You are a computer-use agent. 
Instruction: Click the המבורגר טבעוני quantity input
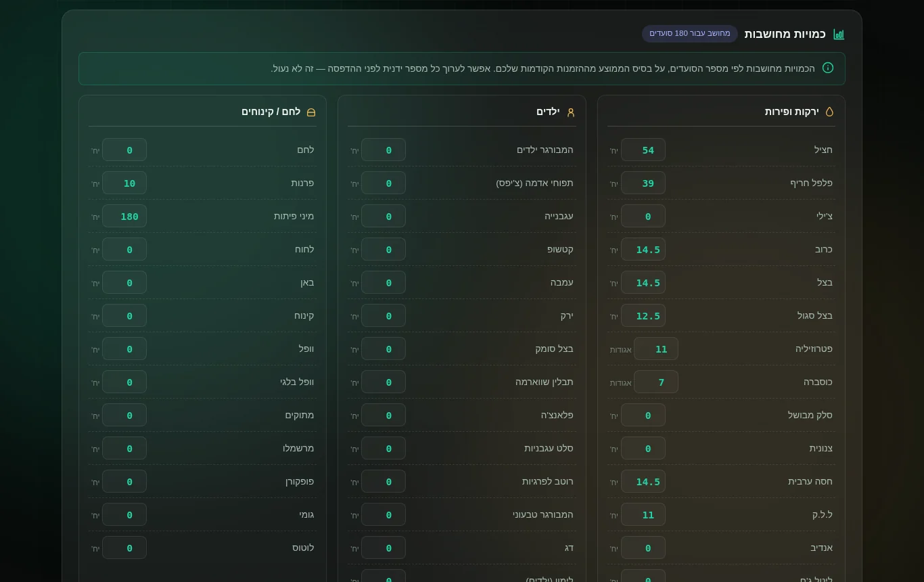[x=384, y=514]
